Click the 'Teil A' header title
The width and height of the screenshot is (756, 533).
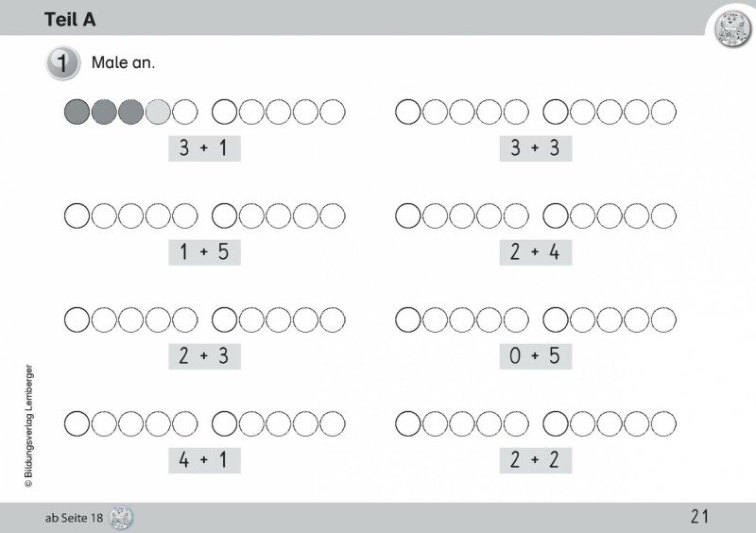point(69,19)
